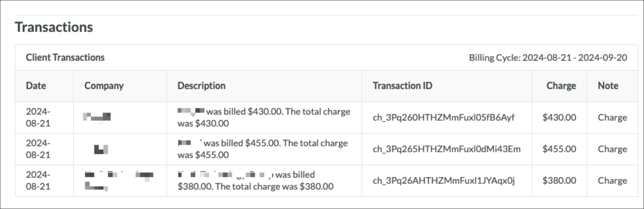Viewport: 644px width, 209px height.
Task: Click the description mentioning billed $380.00
Action: [x=256, y=180]
